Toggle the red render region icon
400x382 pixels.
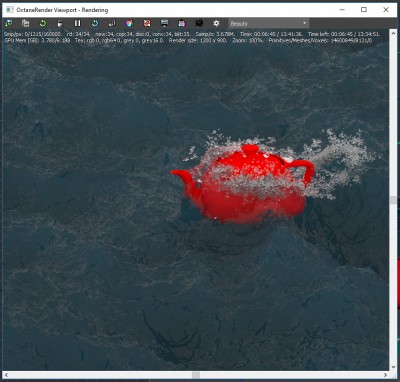coord(147,23)
